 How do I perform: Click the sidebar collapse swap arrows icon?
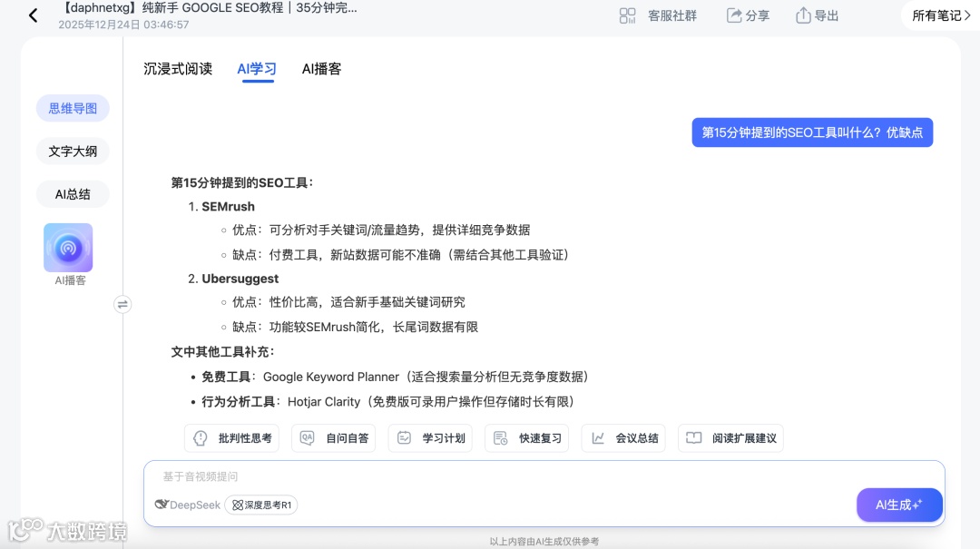[122, 305]
